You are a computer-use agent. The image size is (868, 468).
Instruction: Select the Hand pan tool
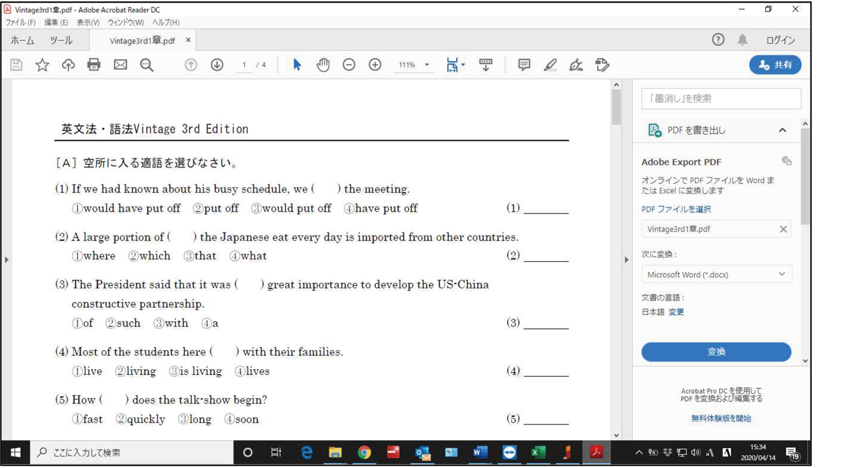pos(323,65)
